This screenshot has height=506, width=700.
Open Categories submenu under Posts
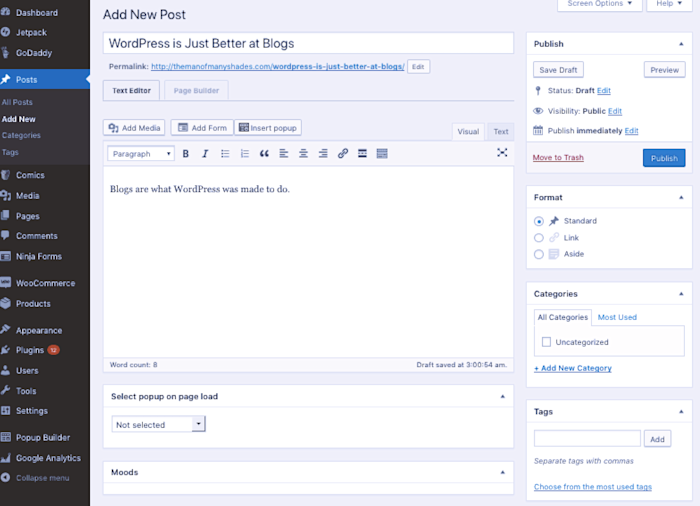[x=21, y=135]
